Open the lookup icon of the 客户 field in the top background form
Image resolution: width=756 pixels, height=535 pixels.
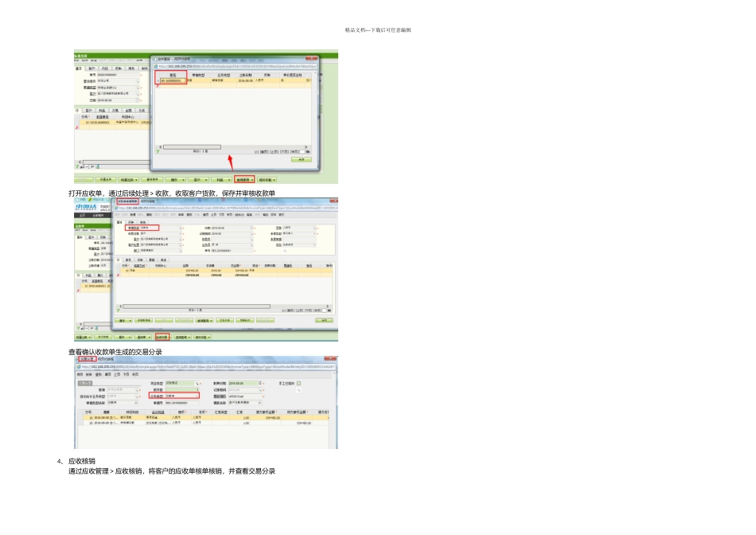(138, 94)
